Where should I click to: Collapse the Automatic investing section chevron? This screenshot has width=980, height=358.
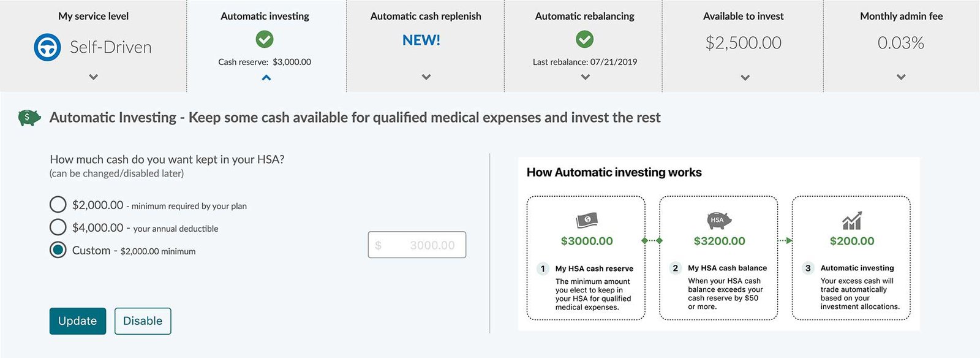[x=266, y=78]
